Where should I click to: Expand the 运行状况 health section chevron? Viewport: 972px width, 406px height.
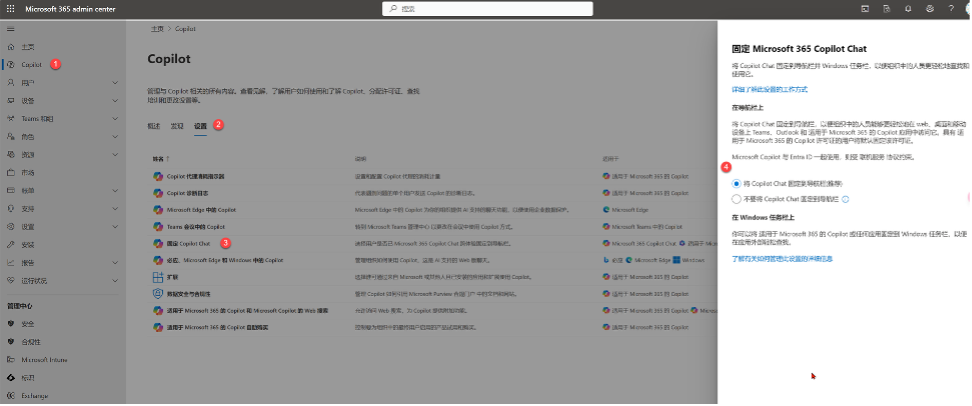[115, 280]
